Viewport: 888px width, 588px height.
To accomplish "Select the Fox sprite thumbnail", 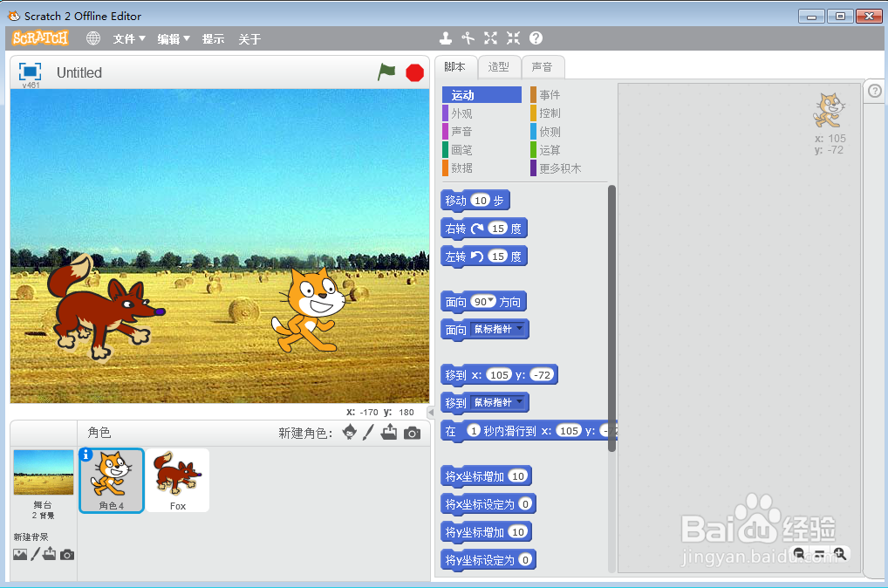I will 178,481.
